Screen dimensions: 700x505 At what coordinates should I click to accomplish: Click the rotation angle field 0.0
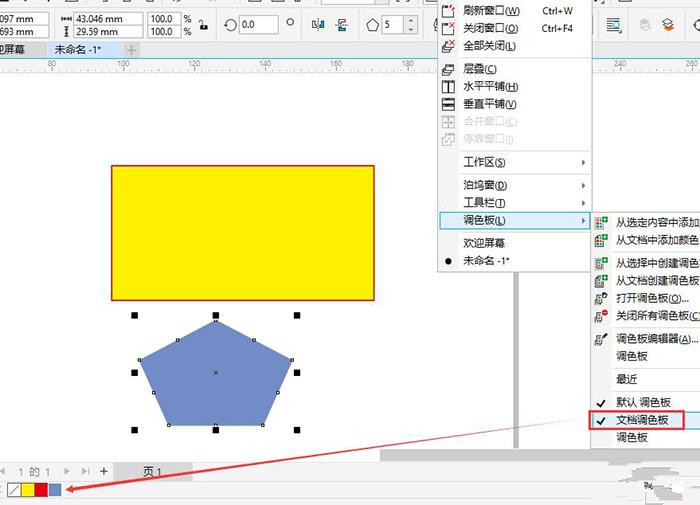click(x=258, y=25)
